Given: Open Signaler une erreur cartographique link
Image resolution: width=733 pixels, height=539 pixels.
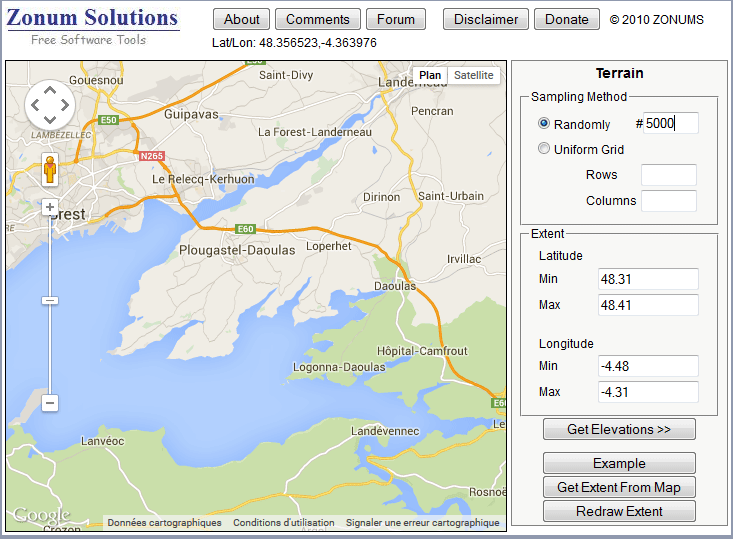Looking at the screenshot, I should tap(423, 523).
